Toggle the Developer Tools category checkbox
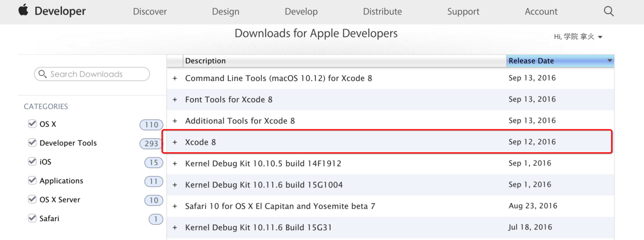Image resolution: width=644 pixels, height=240 pixels. (x=32, y=143)
